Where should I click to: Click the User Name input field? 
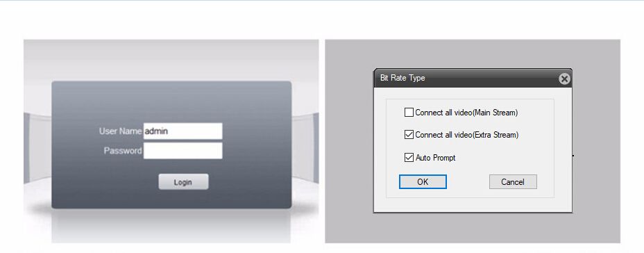pos(183,131)
